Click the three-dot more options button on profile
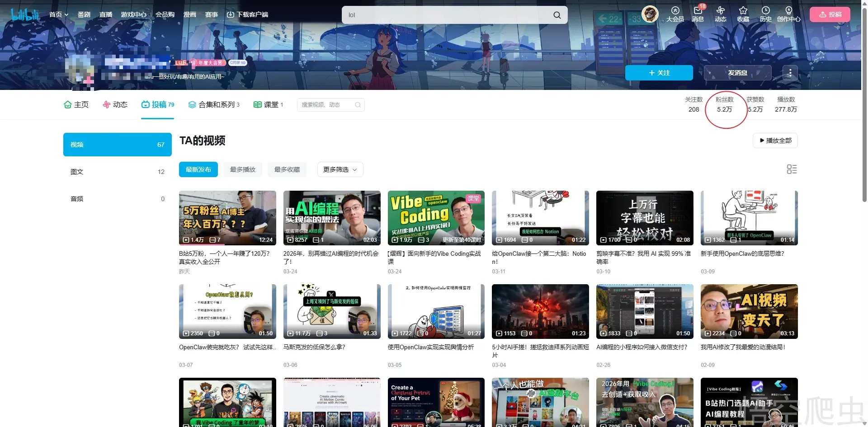868x427 pixels. point(790,73)
